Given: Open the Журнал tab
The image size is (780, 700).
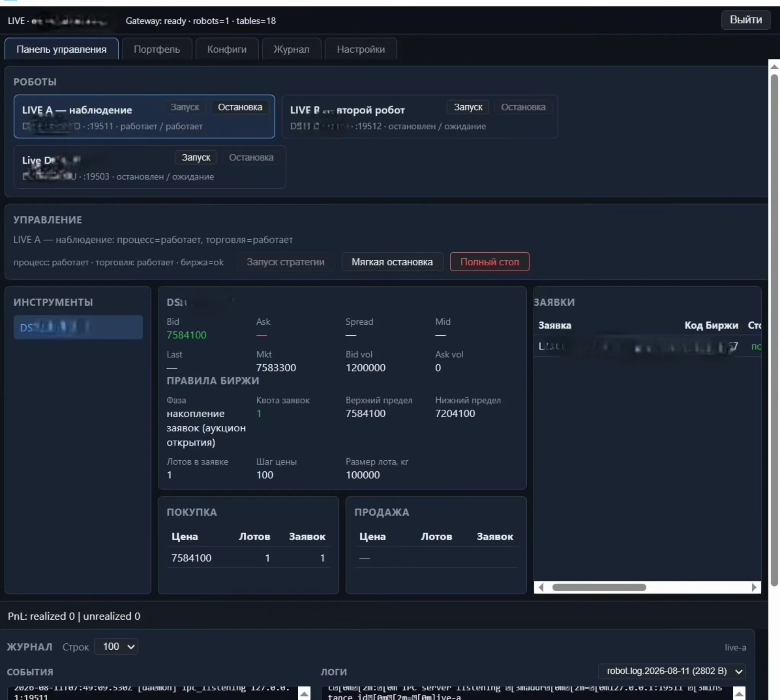Looking at the screenshot, I should pos(291,49).
